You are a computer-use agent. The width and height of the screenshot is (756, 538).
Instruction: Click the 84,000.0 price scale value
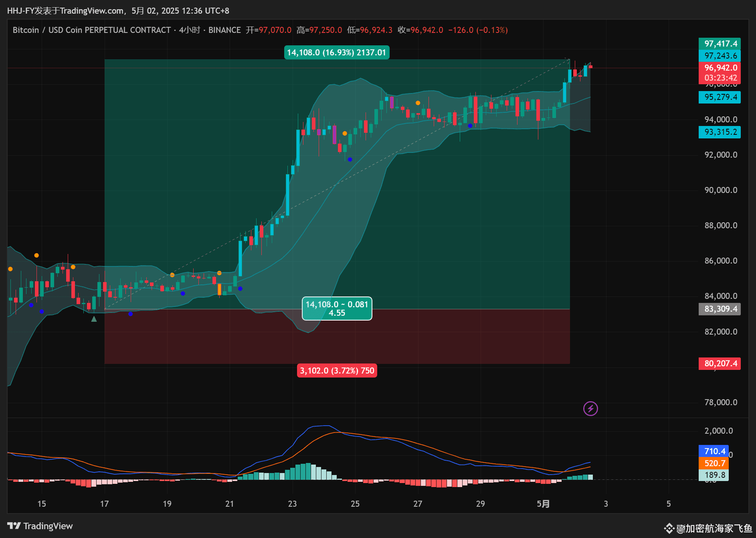pos(721,296)
